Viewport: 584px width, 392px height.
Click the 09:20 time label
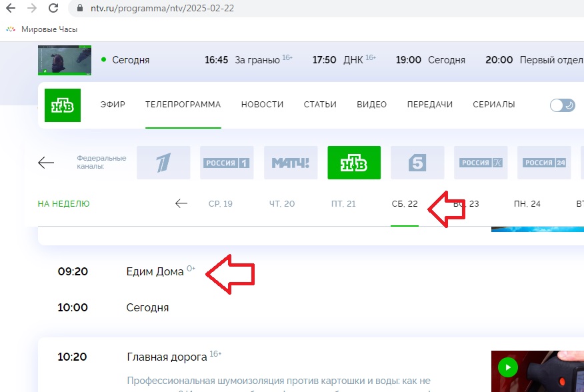click(x=73, y=271)
